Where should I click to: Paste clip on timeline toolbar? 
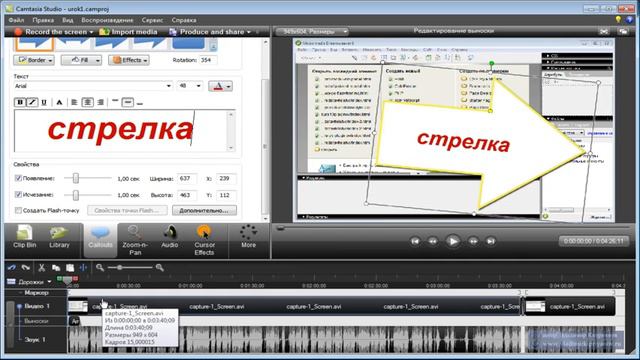pyautogui.click(x=70, y=268)
